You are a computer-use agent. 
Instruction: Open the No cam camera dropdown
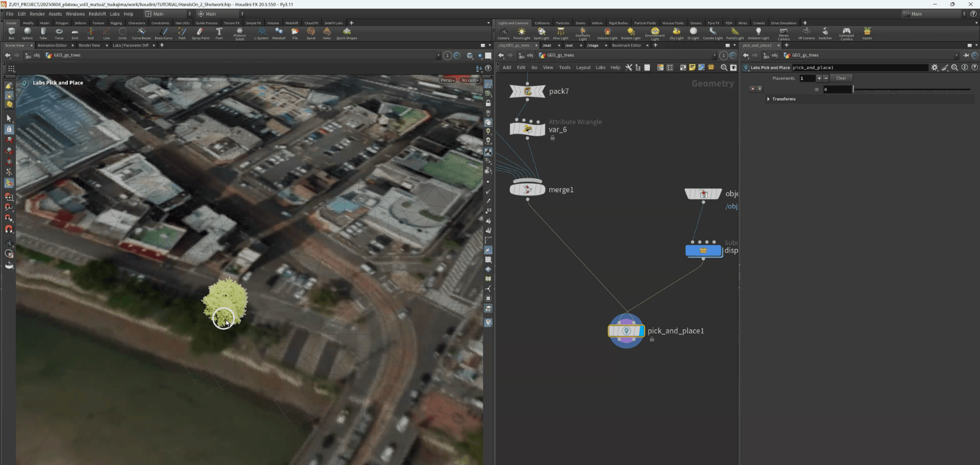[470, 80]
